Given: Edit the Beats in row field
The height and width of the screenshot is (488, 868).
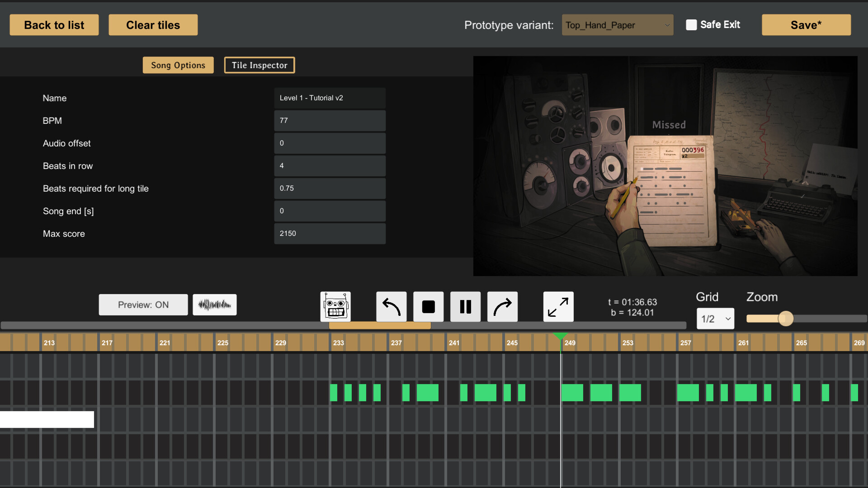Looking at the screenshot, I should click(x=330, y=166).
